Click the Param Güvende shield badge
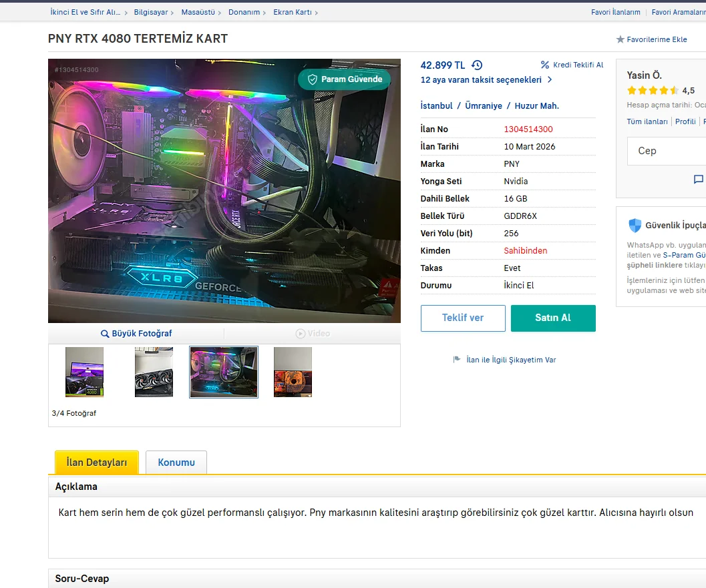The image size is (706, 588). [345, 79]
